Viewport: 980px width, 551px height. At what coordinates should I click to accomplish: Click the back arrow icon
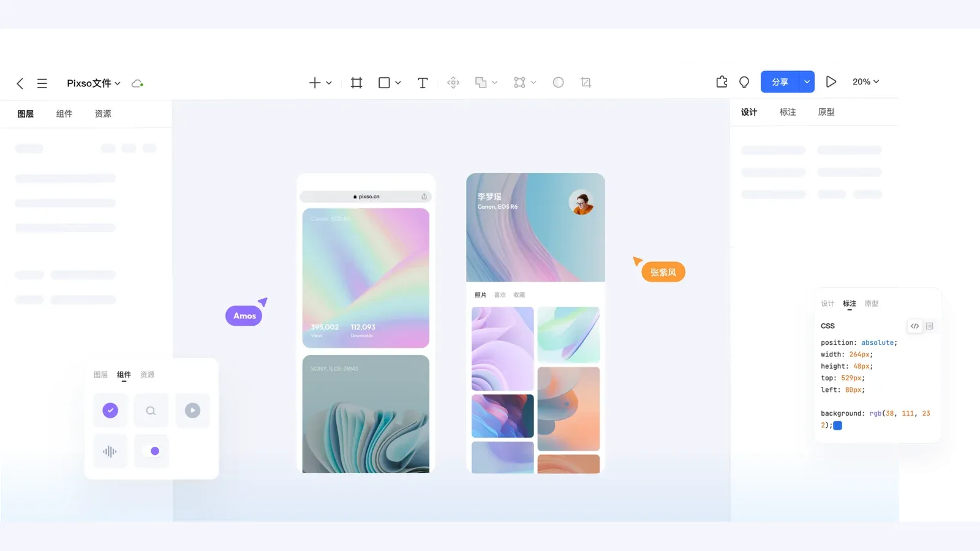(x=20, y=83)
